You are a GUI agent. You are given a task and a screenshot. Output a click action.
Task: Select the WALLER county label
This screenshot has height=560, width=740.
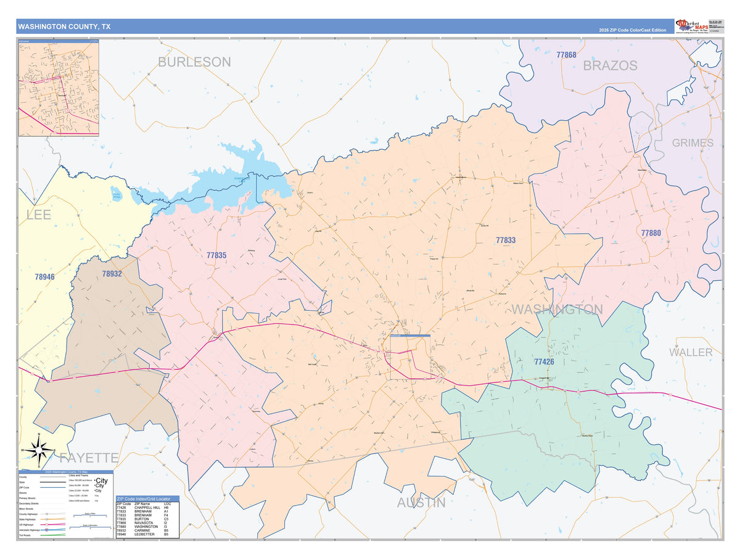691,352
